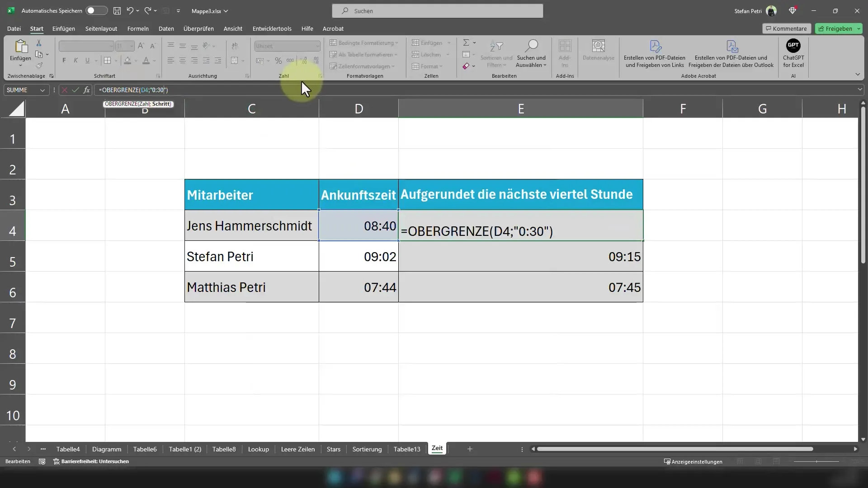Collapse the ribbon with chevron
Screen dimensions: 868x488
pos(858,74)
